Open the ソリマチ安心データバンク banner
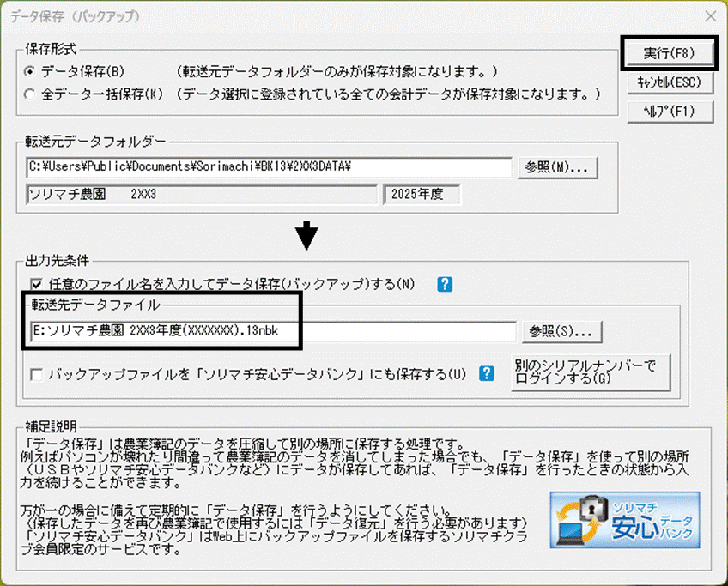 625,520
